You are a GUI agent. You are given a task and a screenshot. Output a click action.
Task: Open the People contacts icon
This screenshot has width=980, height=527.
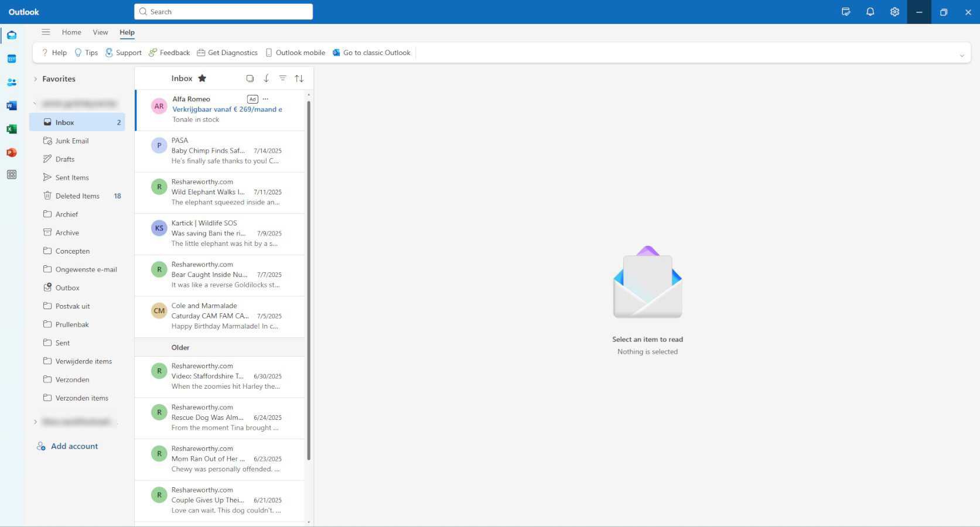(12, 82)
